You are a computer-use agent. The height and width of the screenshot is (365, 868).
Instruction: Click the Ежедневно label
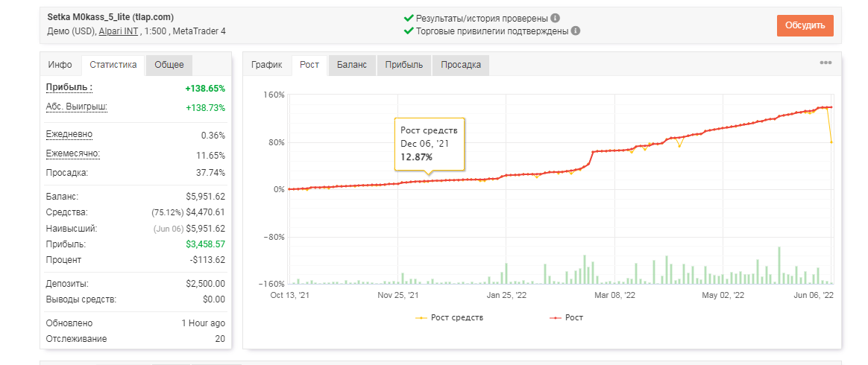click(x=69, y=134)
